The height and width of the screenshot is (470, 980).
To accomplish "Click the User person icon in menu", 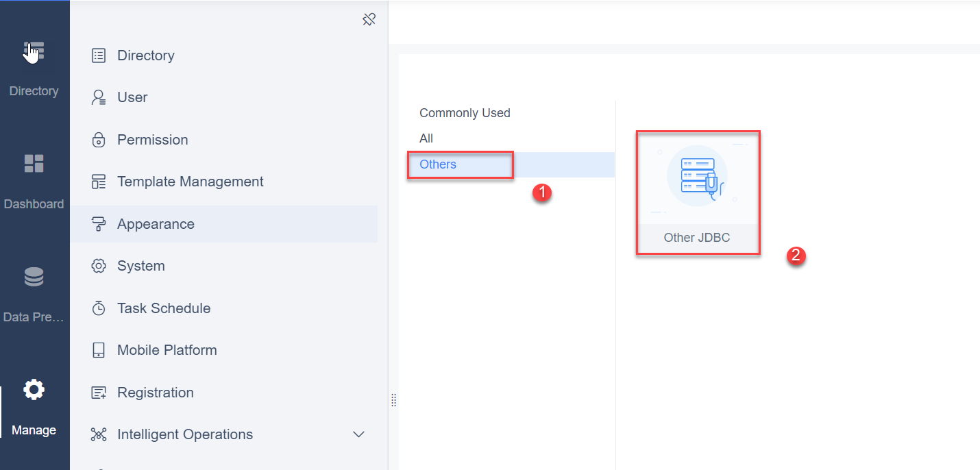I will (x=99, y=97).
